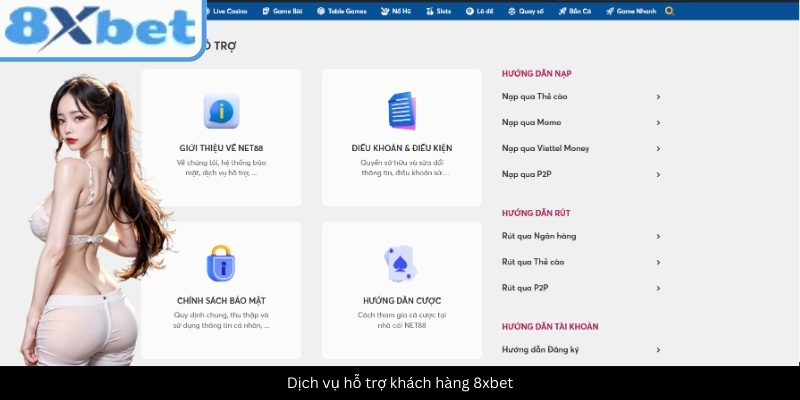Image resolution: width=800 pixels, height=400 pixels.
Task: Click the HƯỚNG DẪN NẠP section heading
Action: click(536, 73)
